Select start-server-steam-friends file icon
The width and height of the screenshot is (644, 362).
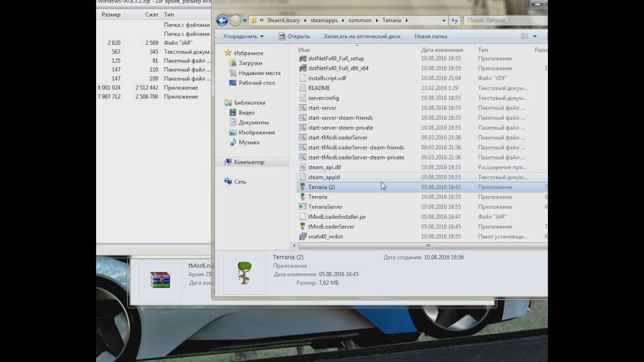(x=302, y=118)
